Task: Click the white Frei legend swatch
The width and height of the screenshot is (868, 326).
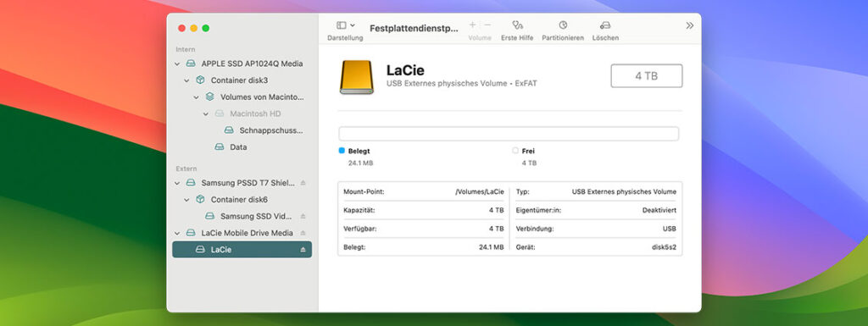Action: point(515,150)
